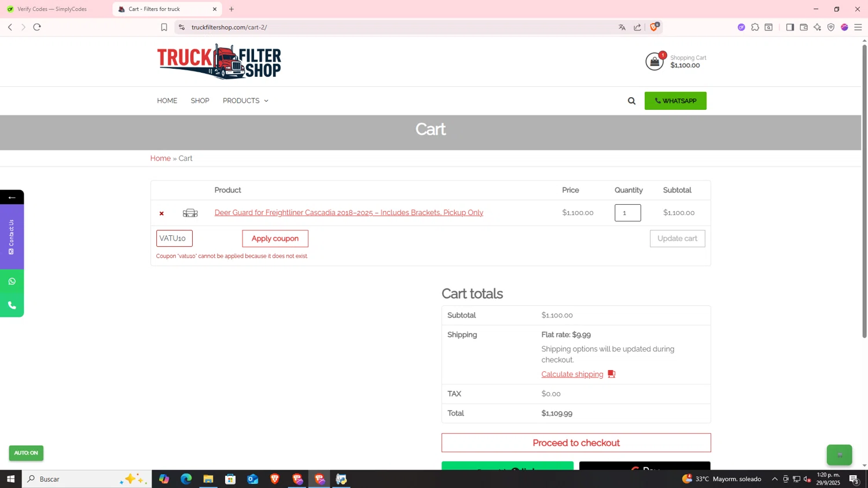Click the green chat widget button
Viewport: 868px width, 488px height.
[839, 455]
